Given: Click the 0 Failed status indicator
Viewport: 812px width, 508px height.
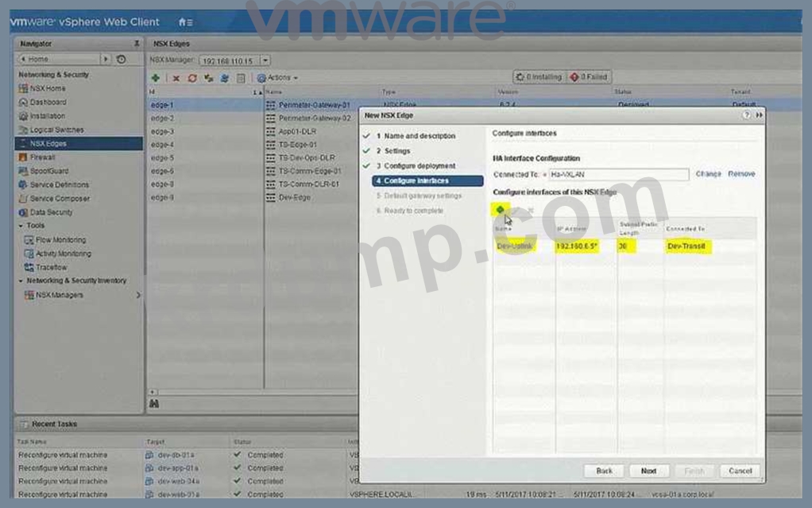Looking at the screenshot, I should 589,77.
